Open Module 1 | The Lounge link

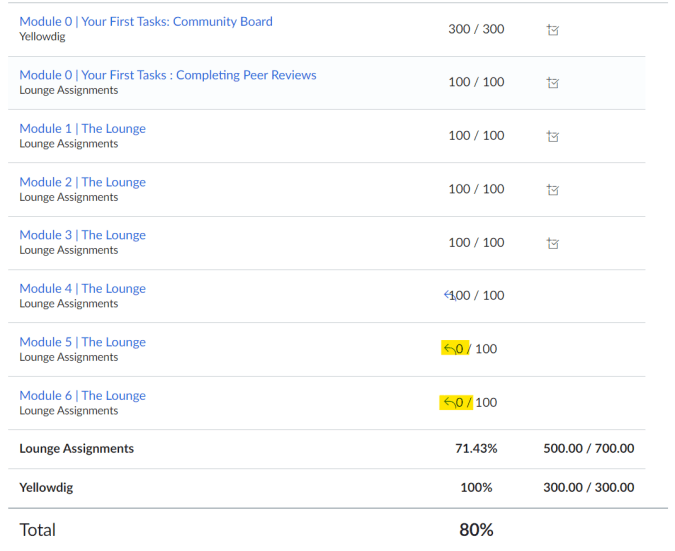tap(82, 128)
